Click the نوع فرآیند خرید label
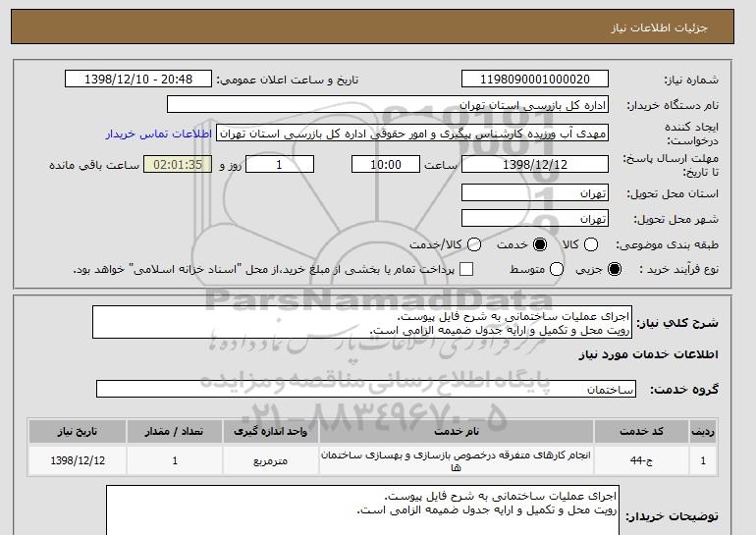 pyautogui.click(x=678, y=269)
